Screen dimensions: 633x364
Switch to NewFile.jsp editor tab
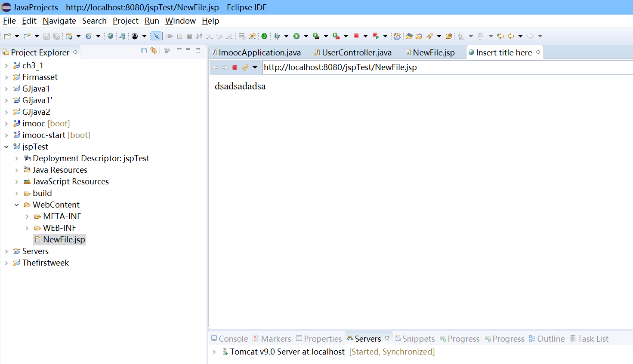[430, 52]
